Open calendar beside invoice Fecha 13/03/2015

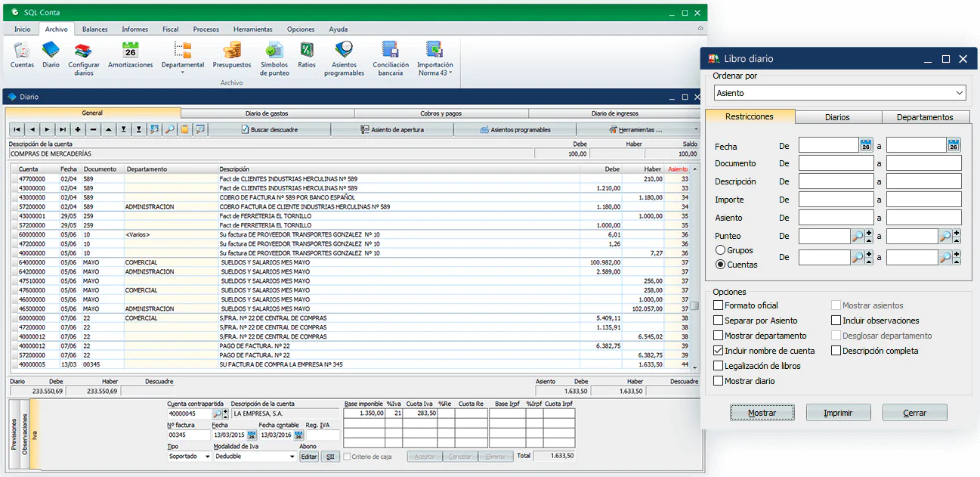(252, 435)
